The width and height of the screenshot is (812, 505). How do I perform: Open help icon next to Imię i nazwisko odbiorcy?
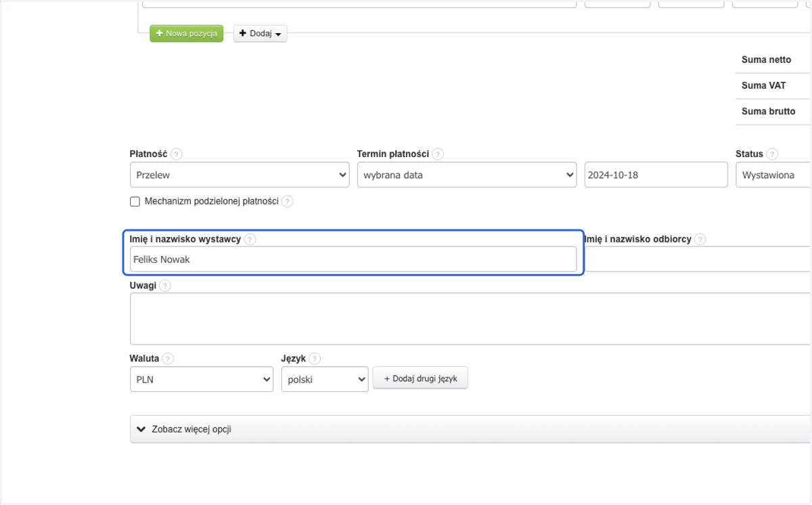coord(700,239)
